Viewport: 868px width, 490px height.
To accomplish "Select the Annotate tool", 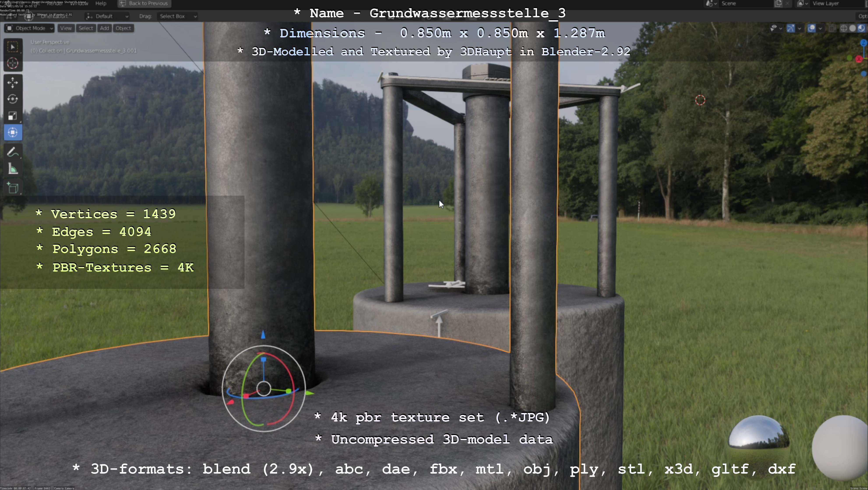I will point(13,152).
